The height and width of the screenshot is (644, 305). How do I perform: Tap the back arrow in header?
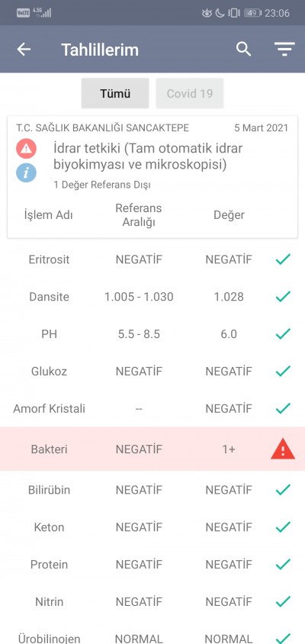point(24,50)
